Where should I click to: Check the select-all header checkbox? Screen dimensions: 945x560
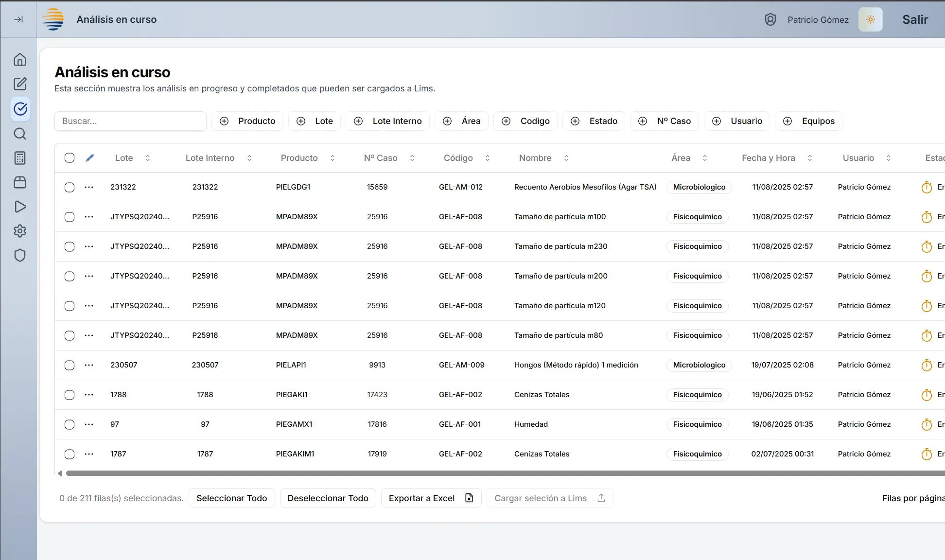(70, 158)
